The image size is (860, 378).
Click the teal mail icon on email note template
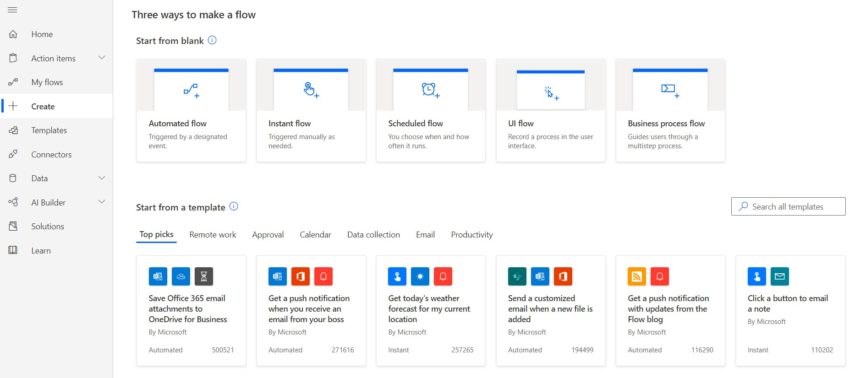pyautogui.click(x=780, y=277)
